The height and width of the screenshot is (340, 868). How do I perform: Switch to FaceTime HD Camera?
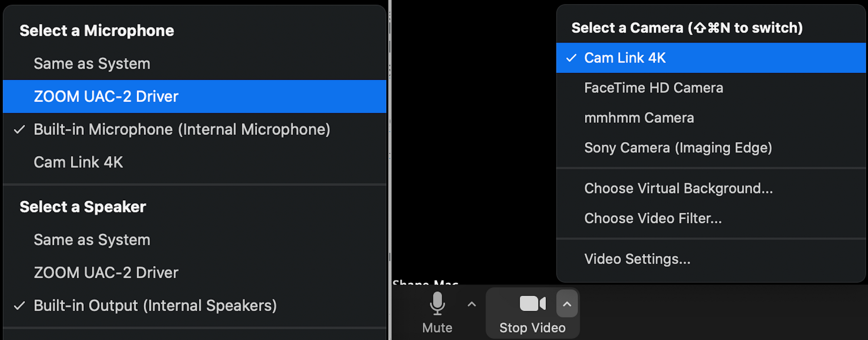tap(711, 88)
